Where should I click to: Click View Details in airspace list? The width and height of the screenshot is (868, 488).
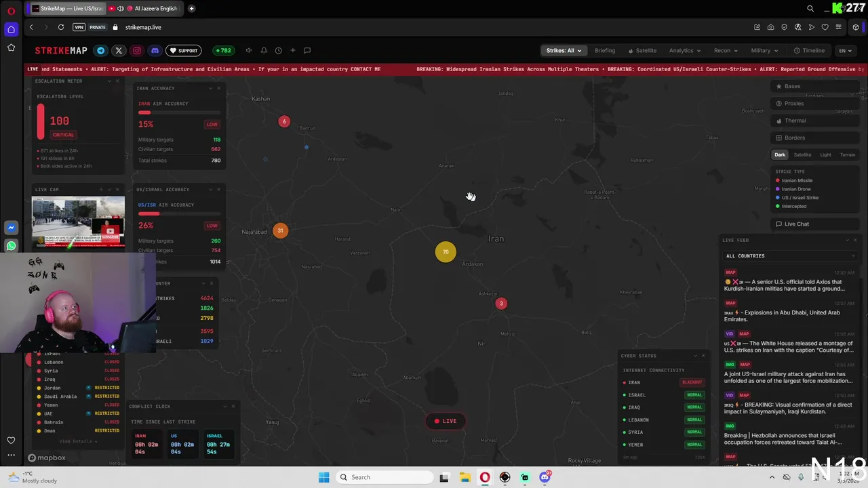click(x=77, y=441)
